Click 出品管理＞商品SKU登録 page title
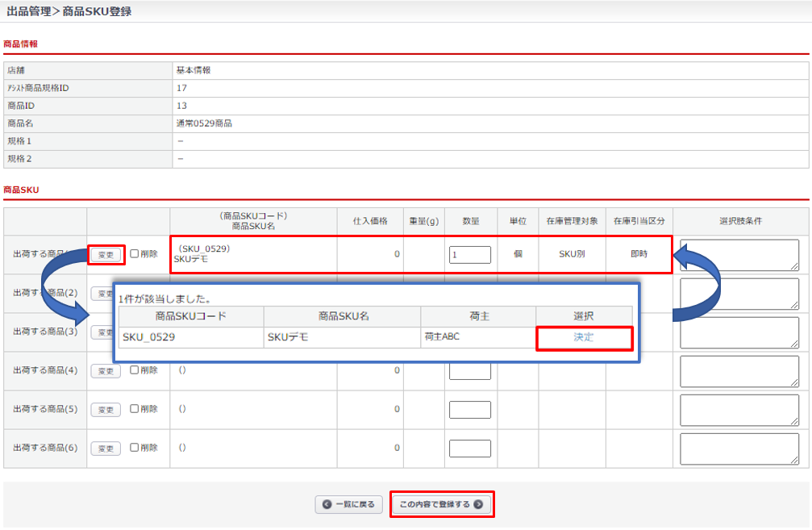Screen dimensions: 812x530 pos(69,11)
